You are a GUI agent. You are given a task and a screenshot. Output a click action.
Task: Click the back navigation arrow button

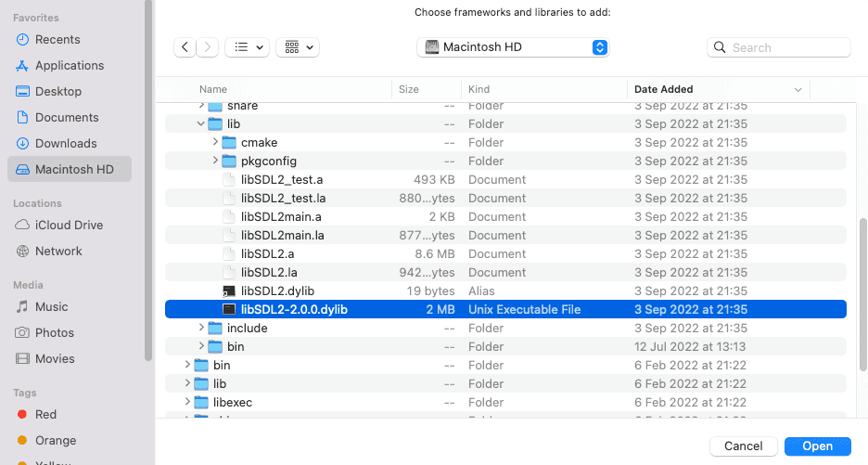pos(185,47)
